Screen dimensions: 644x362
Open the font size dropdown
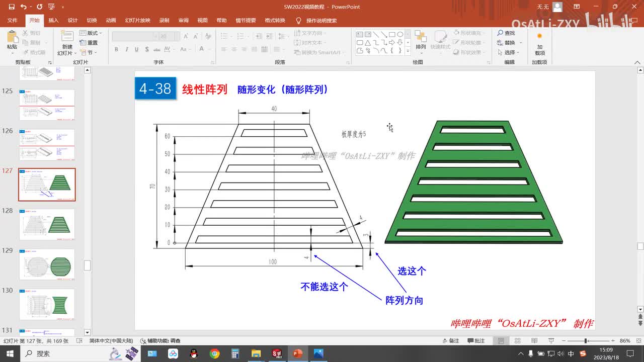click(x=177, y=37)
